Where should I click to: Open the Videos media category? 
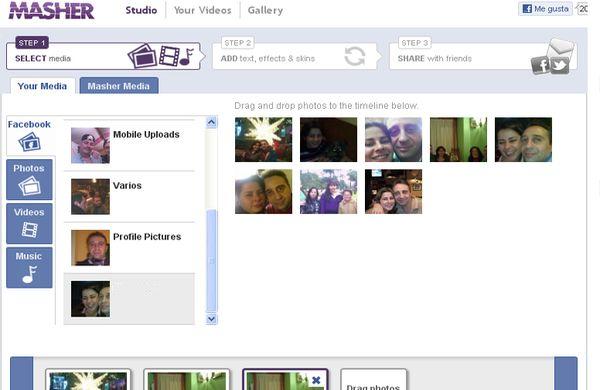29,224
